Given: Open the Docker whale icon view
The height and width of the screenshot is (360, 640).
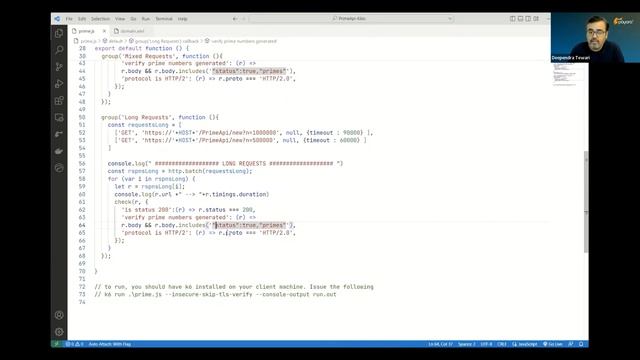Looking at the screenshot, I should click(x=59, y=151).
